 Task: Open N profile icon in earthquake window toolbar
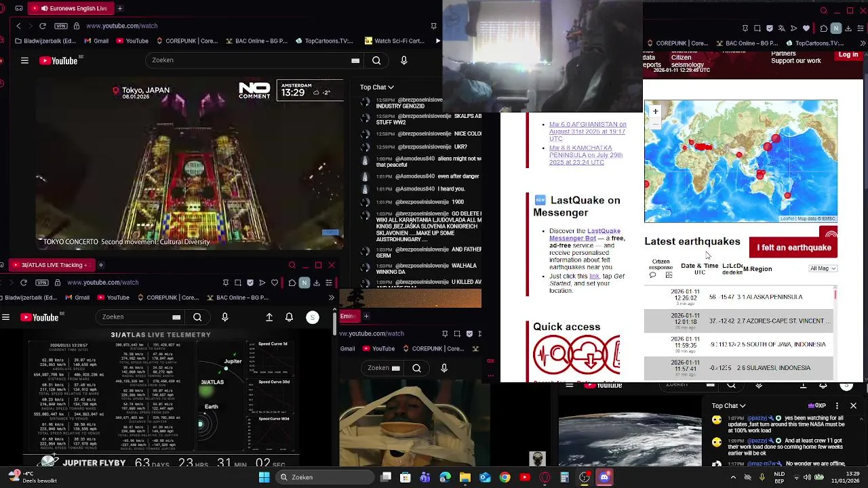[836, 28]
